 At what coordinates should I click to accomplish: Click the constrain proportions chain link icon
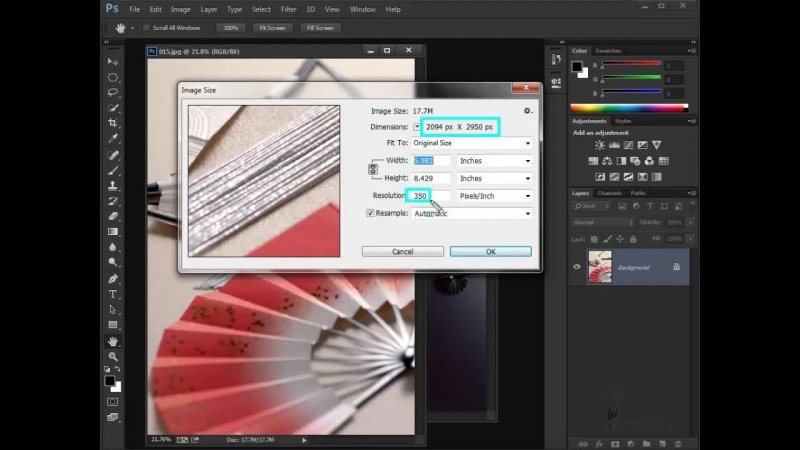coord(373,169)
